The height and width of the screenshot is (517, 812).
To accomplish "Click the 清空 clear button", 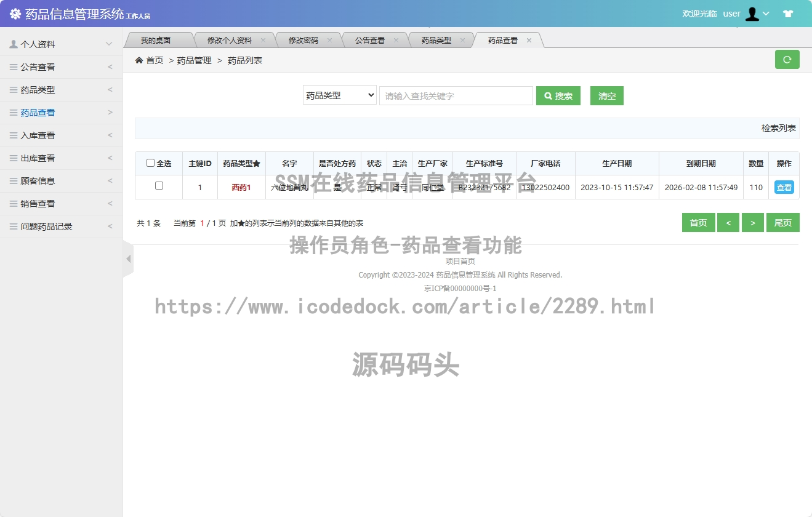I will click(607, 96).
